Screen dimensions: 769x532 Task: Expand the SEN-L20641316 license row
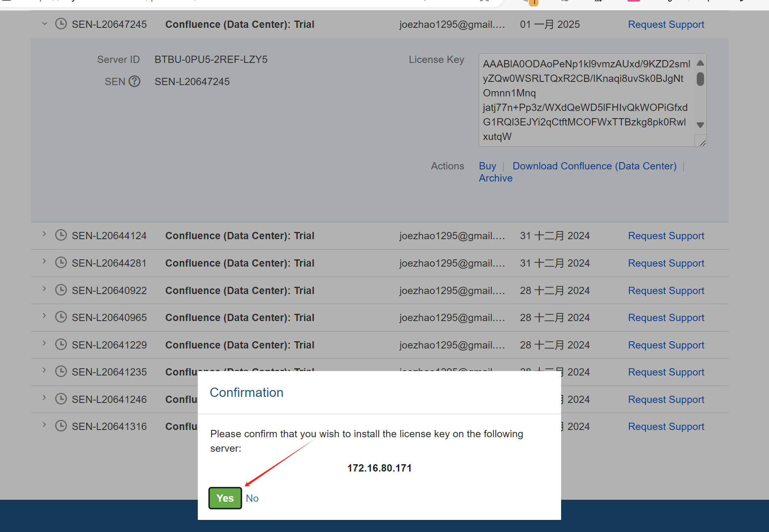[44, 425]
